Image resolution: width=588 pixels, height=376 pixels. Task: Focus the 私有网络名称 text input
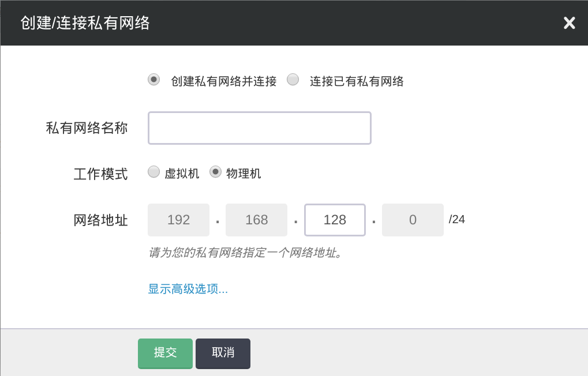click(259, 128)
